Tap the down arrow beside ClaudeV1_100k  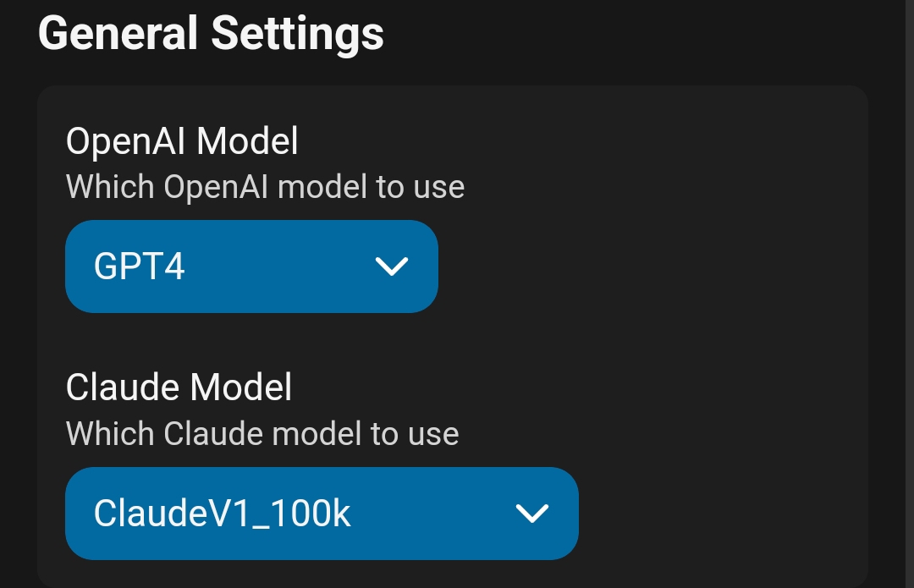531,514
